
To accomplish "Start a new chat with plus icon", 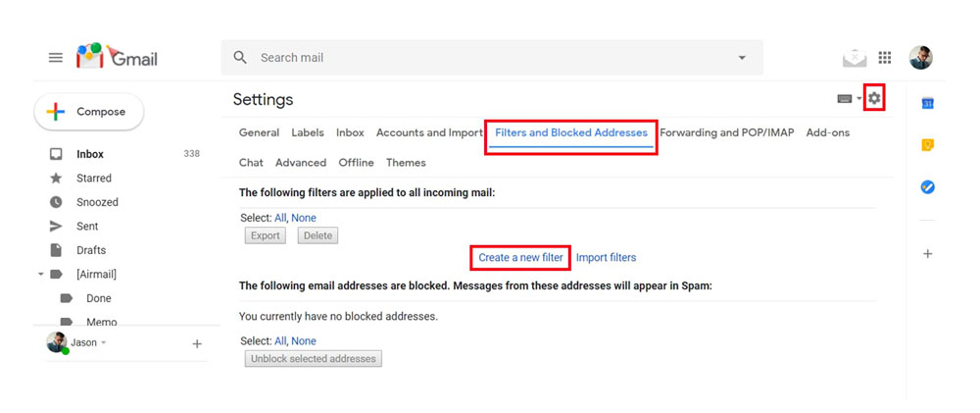I will coord(197,343).
